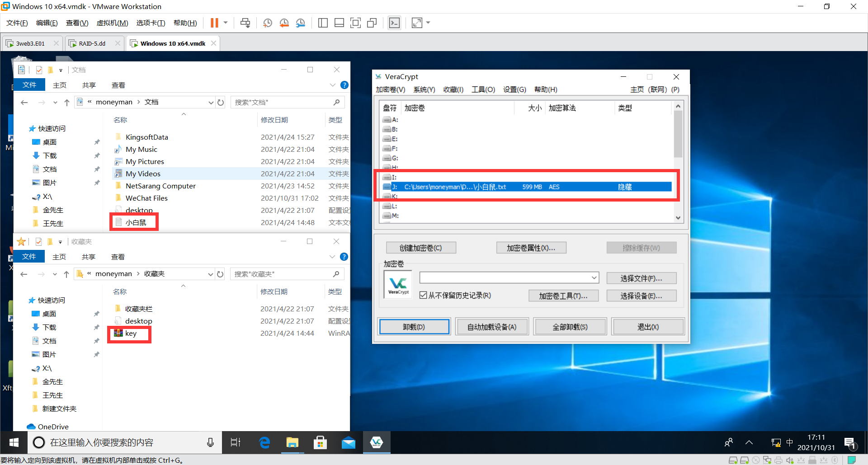Click the 卸载(D) dismount button
868x465 pixels.
click(415, 327)
